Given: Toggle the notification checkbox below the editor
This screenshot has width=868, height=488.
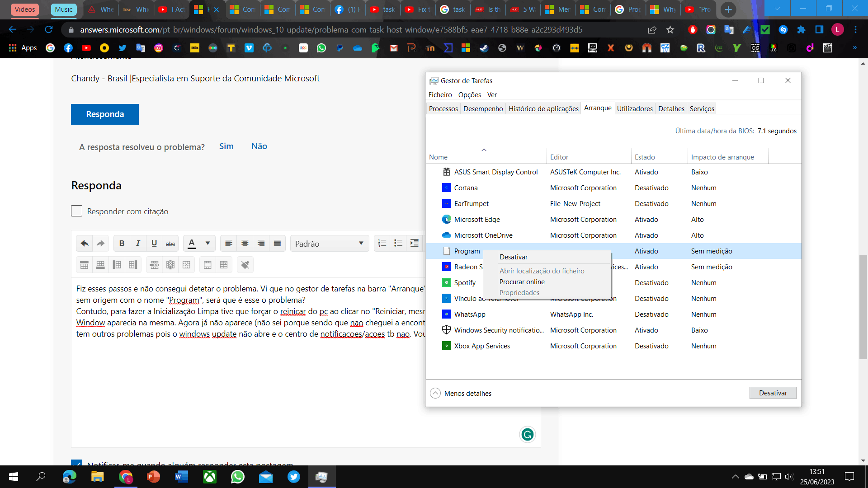Looking at the screenshot, I should click(x=77, y=463).
